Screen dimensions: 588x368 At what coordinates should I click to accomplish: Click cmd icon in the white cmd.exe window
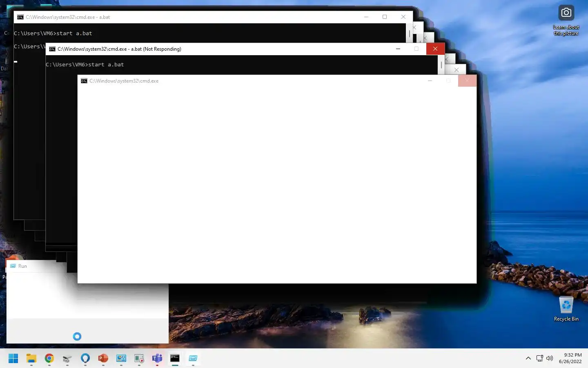(84, 81)
